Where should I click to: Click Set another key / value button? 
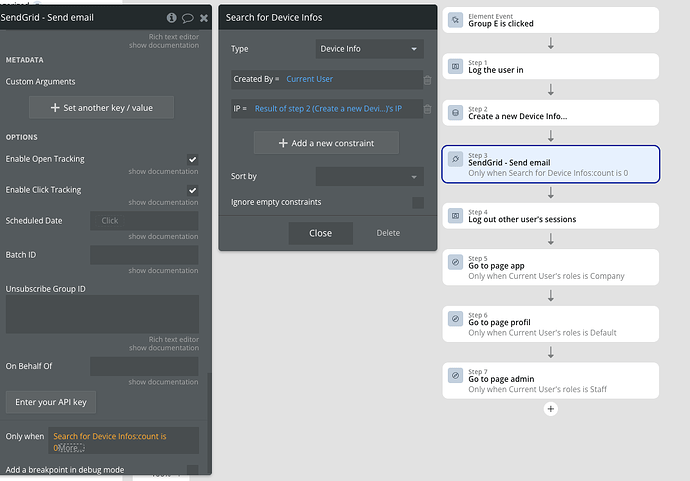101,107
